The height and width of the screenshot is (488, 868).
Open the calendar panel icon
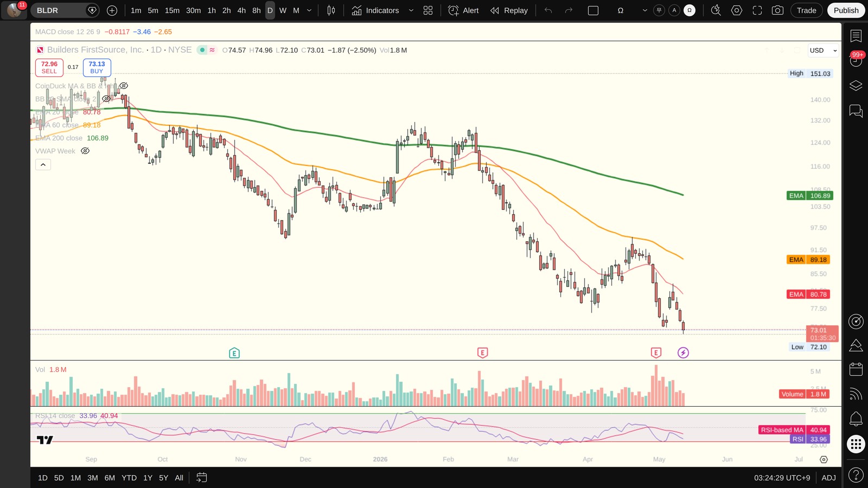[x=856, y=369]
